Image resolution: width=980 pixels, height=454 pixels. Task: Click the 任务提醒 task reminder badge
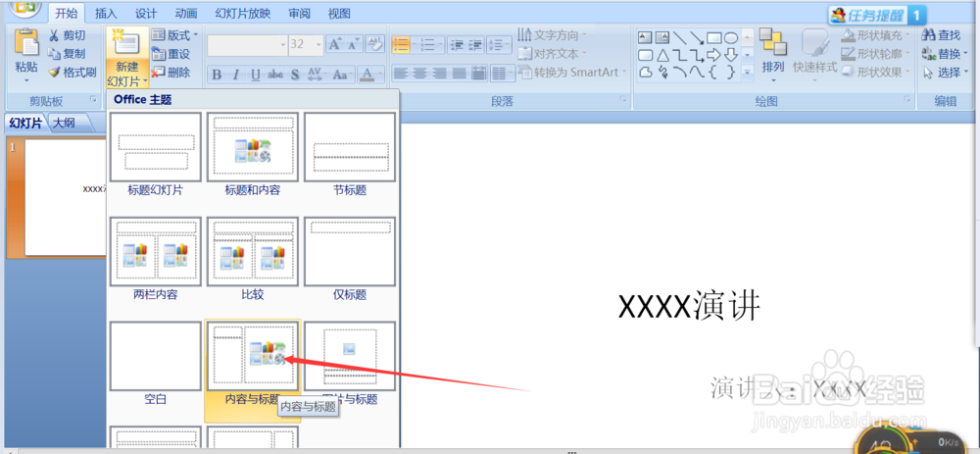877,15
